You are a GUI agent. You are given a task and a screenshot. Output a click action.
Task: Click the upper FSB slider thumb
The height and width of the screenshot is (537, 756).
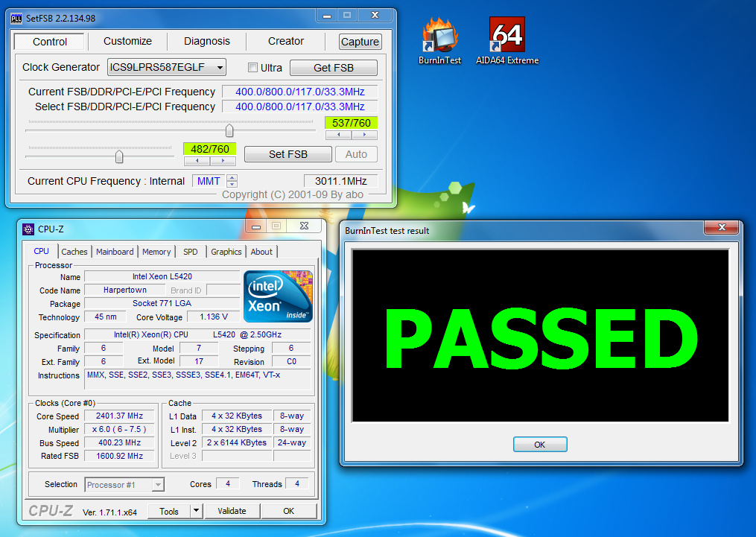click(x=229, y=130)
